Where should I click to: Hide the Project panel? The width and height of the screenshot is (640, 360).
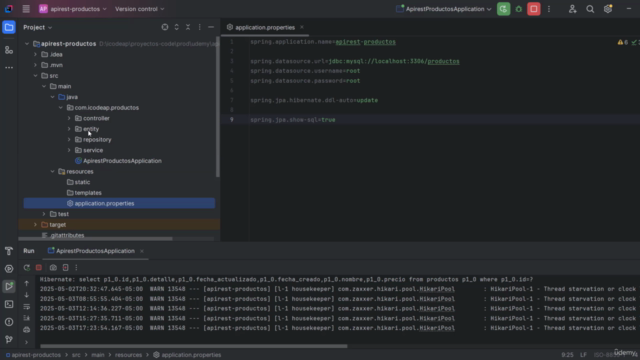(211, 27)
